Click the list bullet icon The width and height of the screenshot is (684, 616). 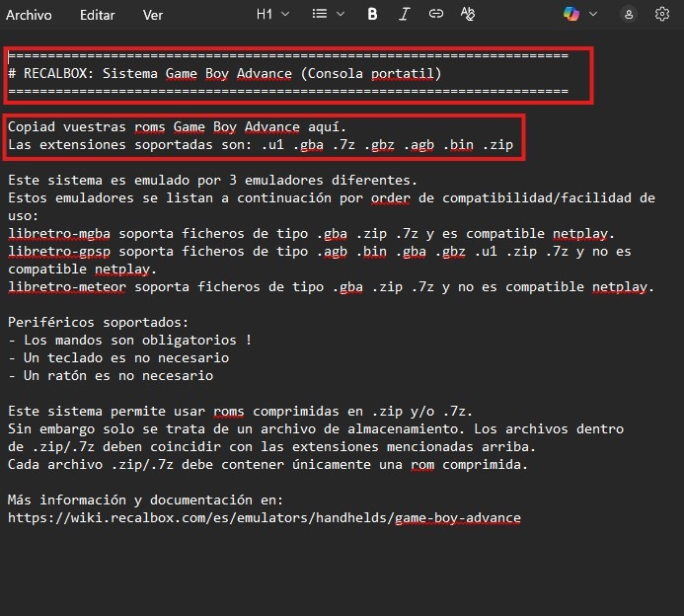point(320,14)
